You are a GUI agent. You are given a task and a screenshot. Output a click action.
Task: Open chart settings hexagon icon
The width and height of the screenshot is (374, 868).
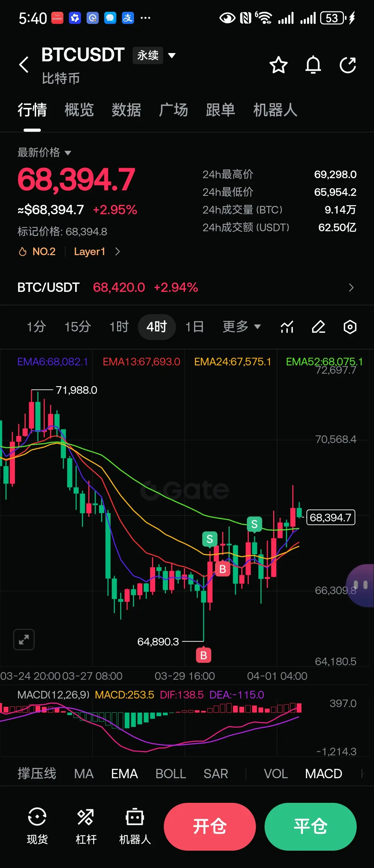350,327
